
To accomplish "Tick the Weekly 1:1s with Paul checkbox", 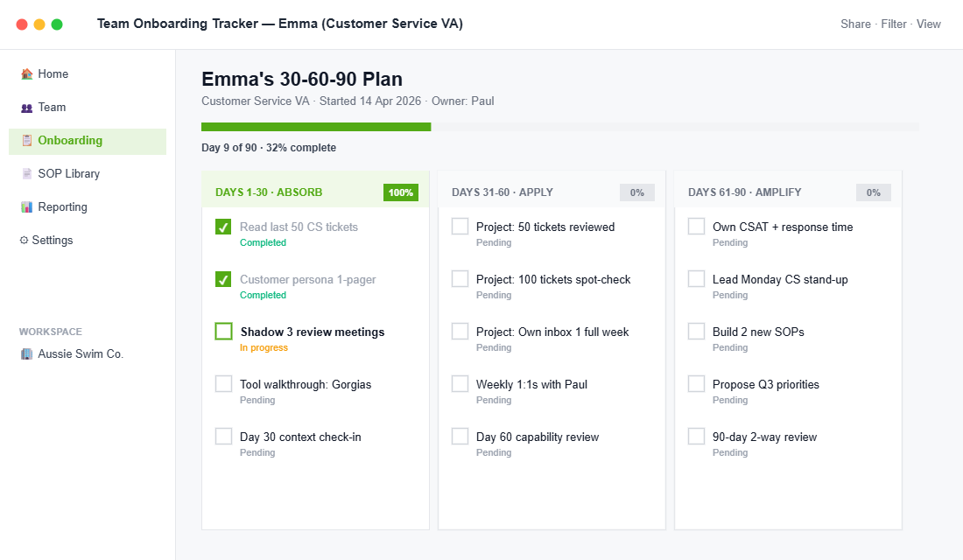I will point(460,383).
